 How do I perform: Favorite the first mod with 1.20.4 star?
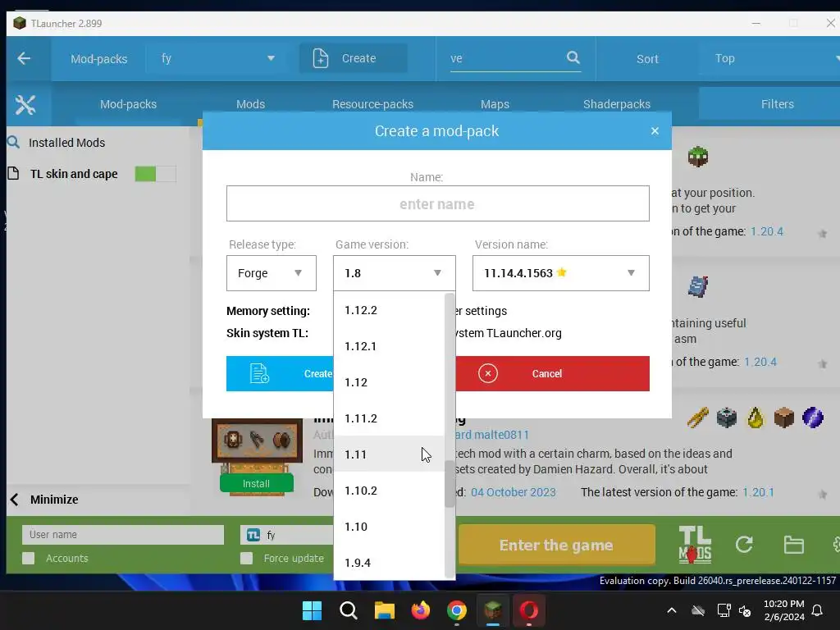pyautogui.click(x=822, y=234)
